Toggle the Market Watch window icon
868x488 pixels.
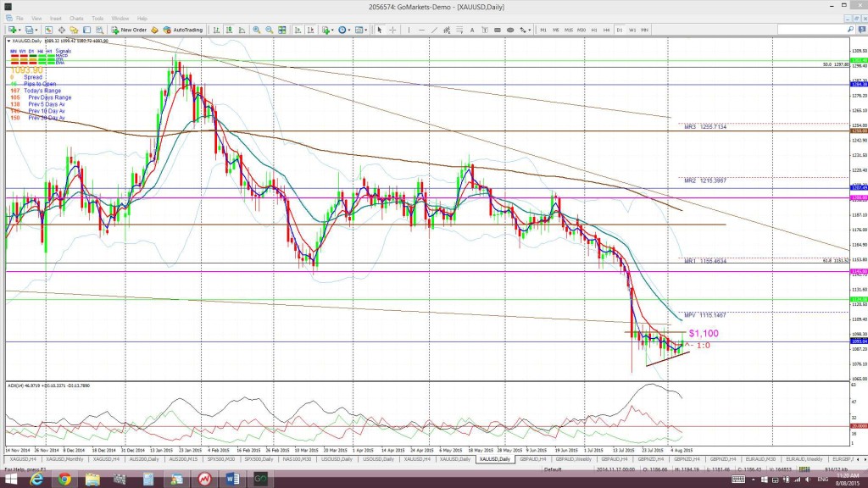[x=48, y=30]
